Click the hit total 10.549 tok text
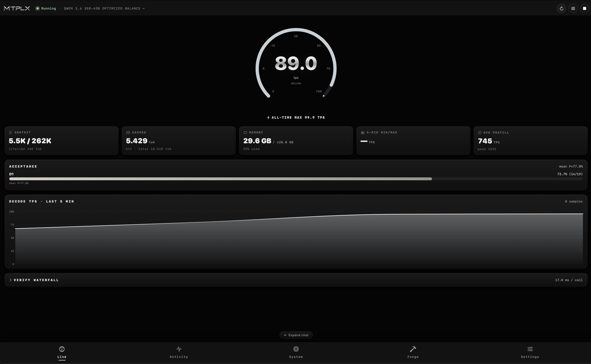The height and width of the screenshot is (364, 591). (x=148, y=149)
